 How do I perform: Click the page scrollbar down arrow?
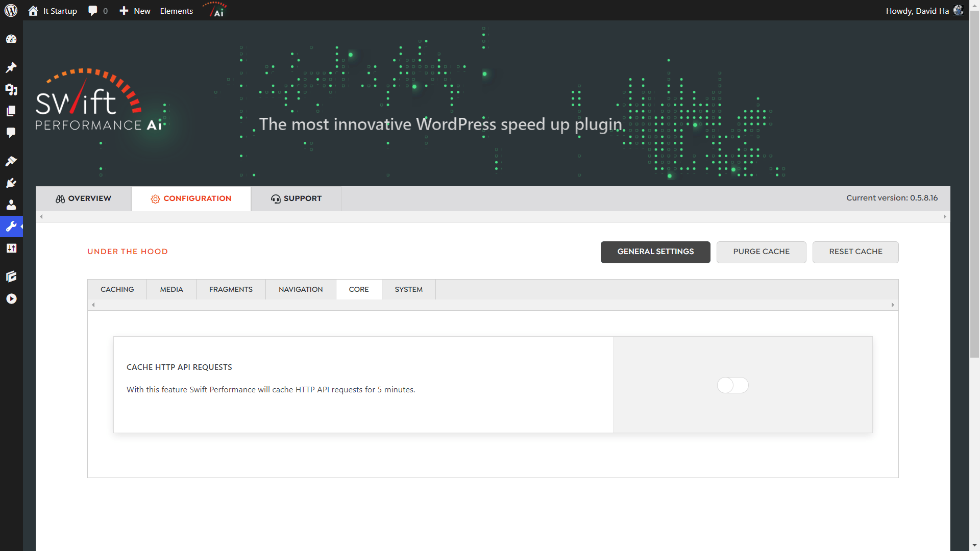[974, 546]
